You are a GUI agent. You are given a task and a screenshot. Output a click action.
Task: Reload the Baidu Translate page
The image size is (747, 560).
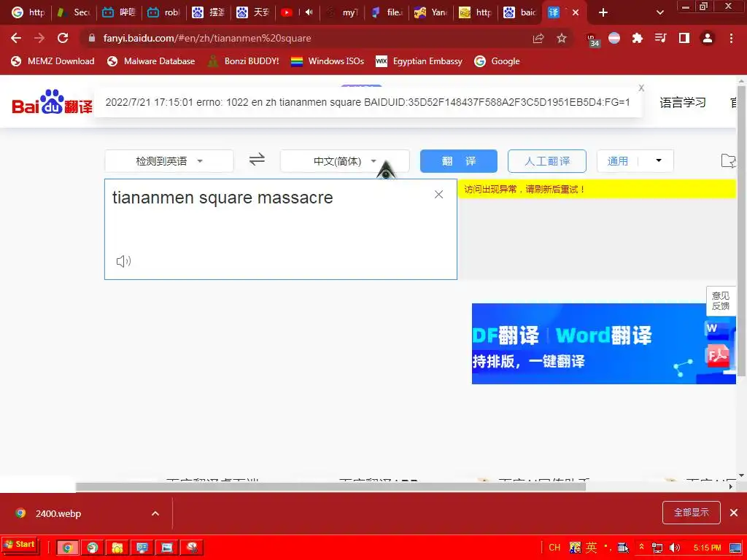point(63,38)
